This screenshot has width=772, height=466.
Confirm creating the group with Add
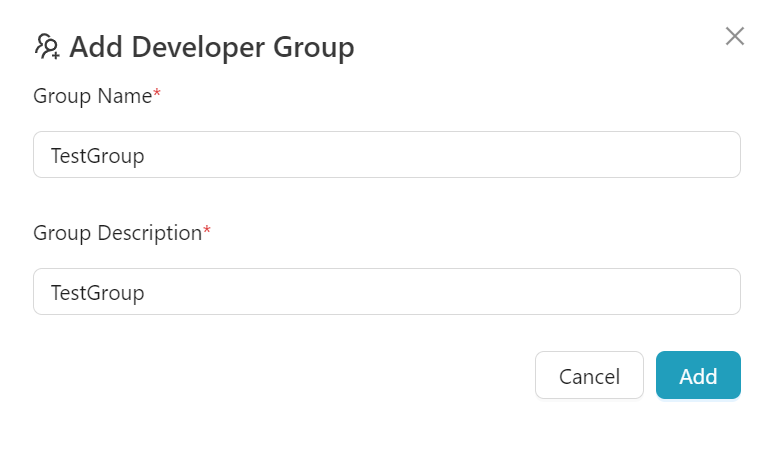point(698,376)
